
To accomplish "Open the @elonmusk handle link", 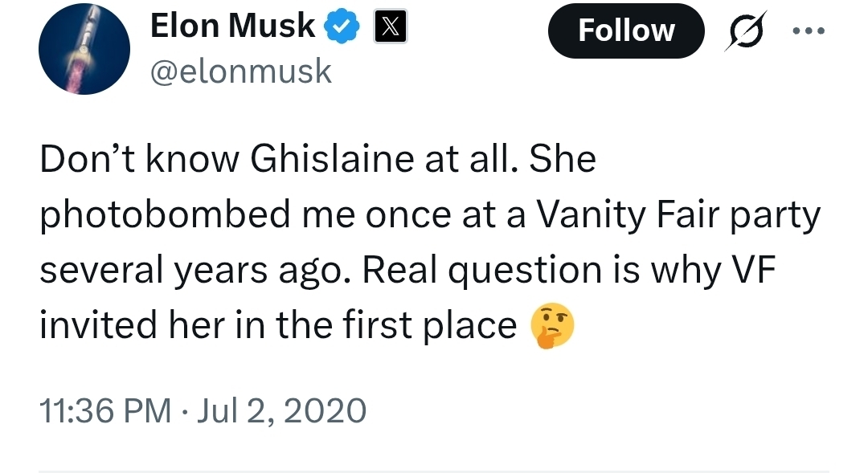I will (241, 71).
